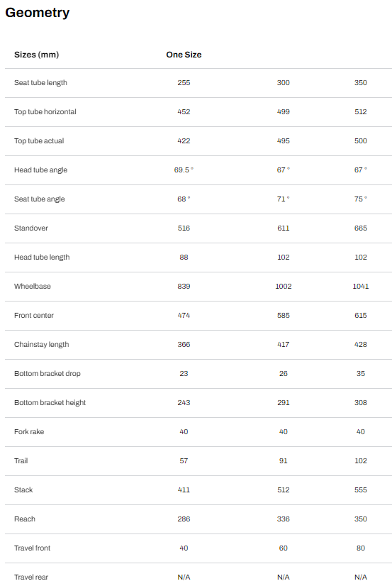This screenshot has height=586, width=392.
Task: Click the One Size column header
Action: [184, 55]
